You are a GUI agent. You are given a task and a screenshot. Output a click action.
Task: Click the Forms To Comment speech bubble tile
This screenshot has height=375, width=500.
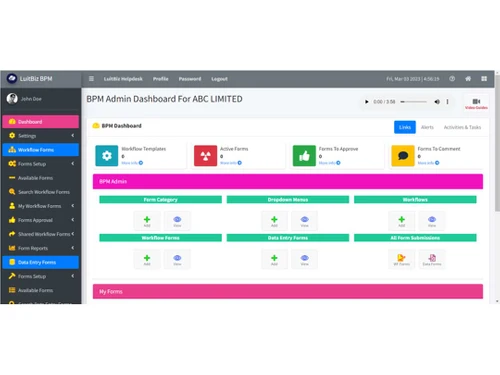click(x=403, y=156)
